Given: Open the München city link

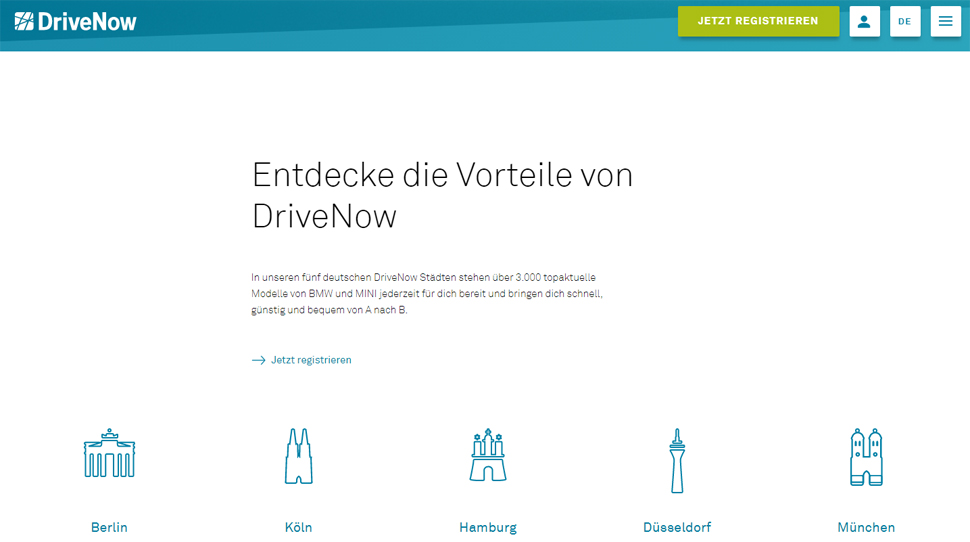Looking at the screenshot, I should pyautogui.click(x=866, y=528).
